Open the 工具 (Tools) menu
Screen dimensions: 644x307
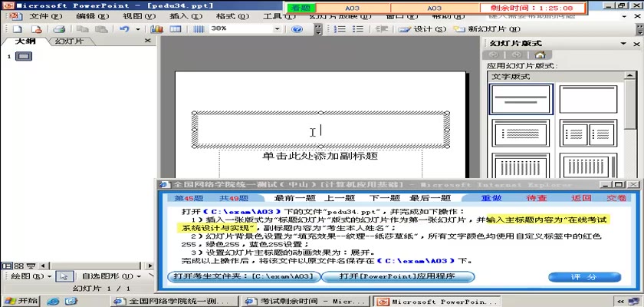279,17
